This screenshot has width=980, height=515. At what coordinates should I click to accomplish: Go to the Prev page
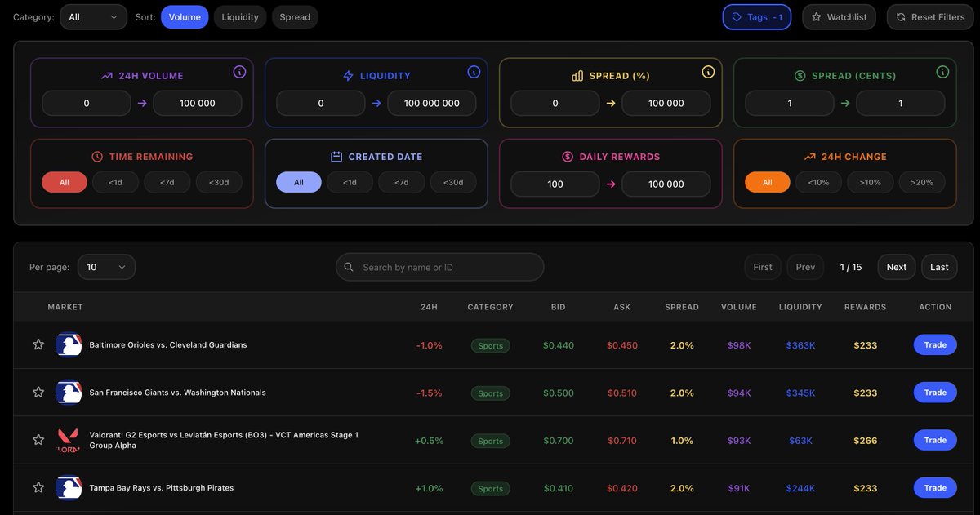pyautogui.click(x=805, y=267)
